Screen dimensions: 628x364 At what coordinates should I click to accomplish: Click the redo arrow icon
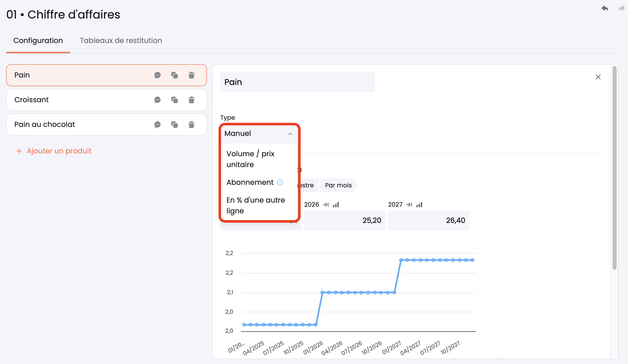pyautogui.click(x=622, y=8)
